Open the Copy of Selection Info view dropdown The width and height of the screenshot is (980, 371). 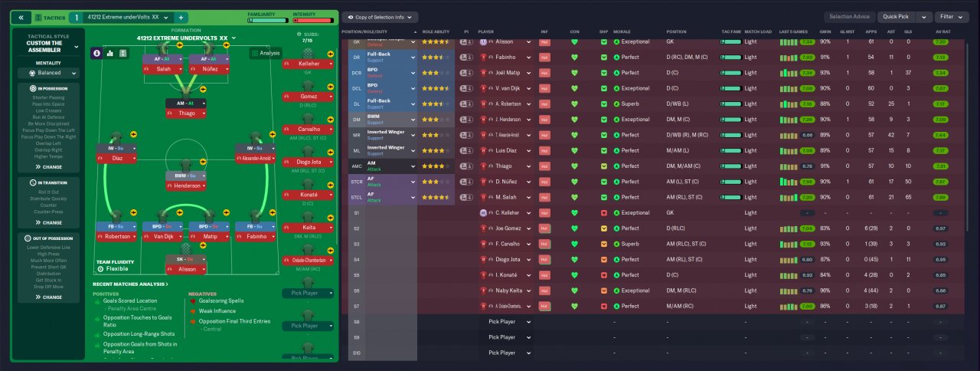[380, 17]
